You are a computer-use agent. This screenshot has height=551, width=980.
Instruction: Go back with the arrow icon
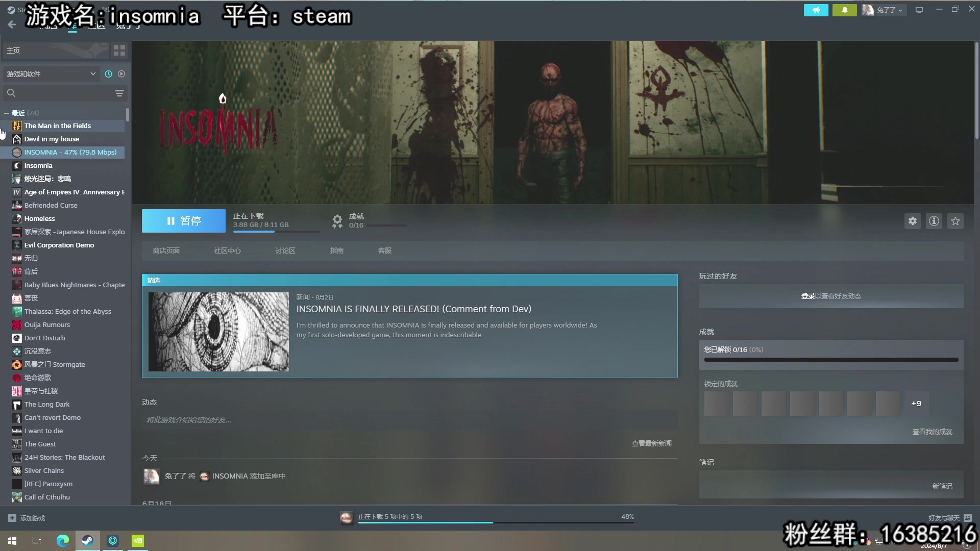(12, 24)
